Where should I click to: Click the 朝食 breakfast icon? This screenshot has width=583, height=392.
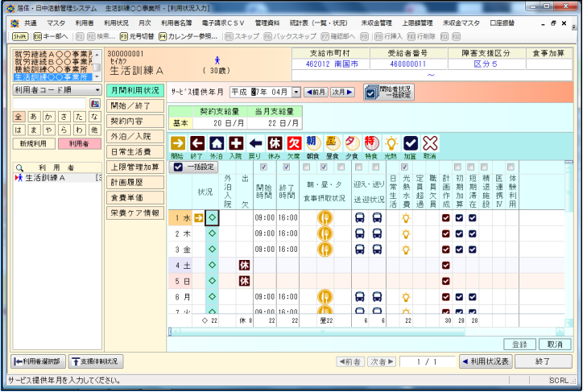(x=313, y=143)
